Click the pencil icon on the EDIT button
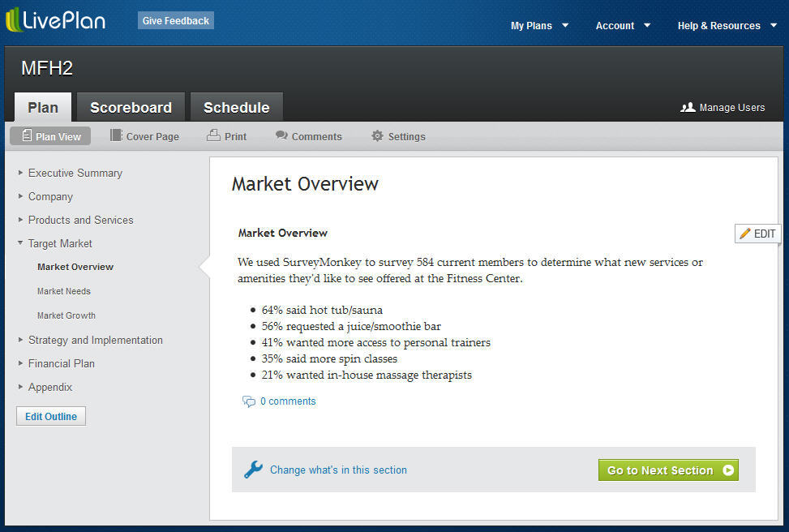This screenshot has height=532, width=789. tap(744, 233)
